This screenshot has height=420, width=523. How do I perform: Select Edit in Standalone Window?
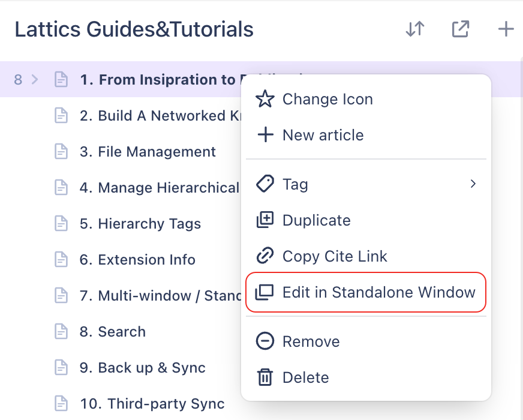[366, 292]
